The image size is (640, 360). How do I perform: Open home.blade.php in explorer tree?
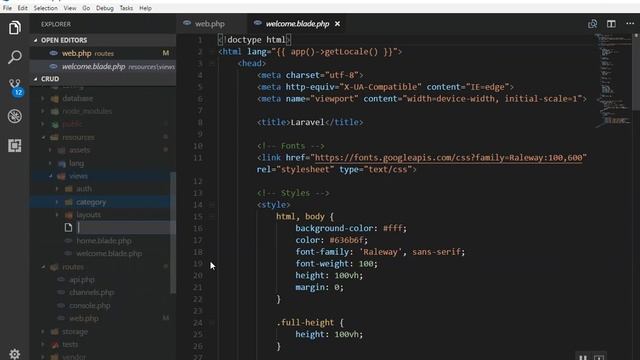pyautogui.click(x=104, y=241)
